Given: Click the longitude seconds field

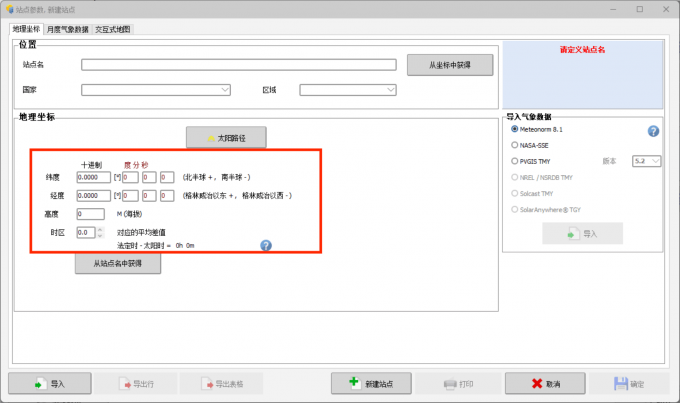Looking at the screenshot, I should pos(167,196).
